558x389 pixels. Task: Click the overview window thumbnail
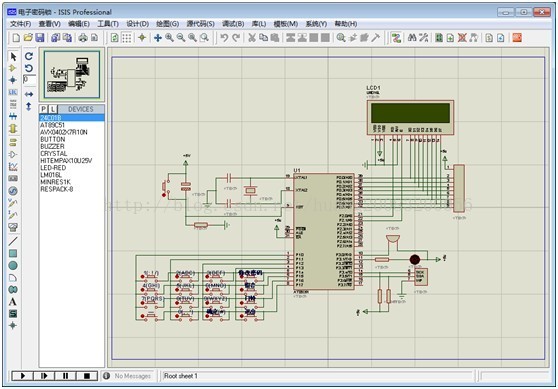pyautogui.click(x=72, y=74)
